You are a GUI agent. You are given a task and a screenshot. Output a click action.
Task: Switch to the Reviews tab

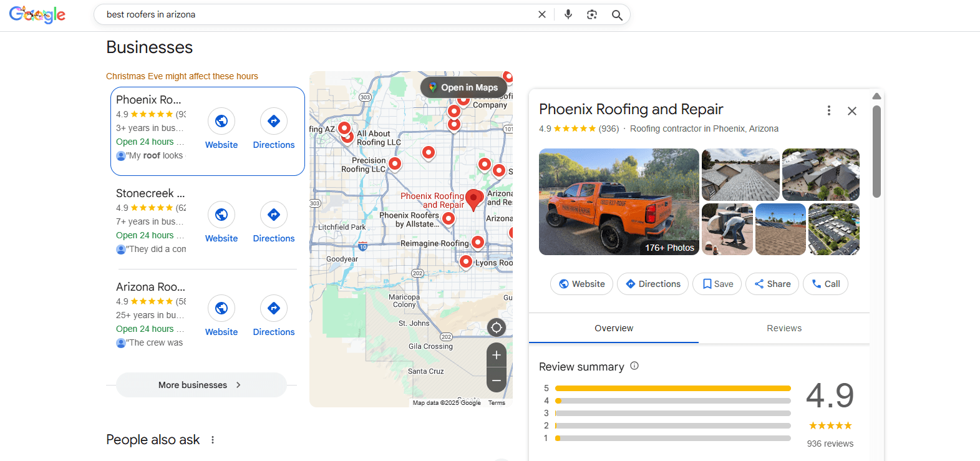784,328
